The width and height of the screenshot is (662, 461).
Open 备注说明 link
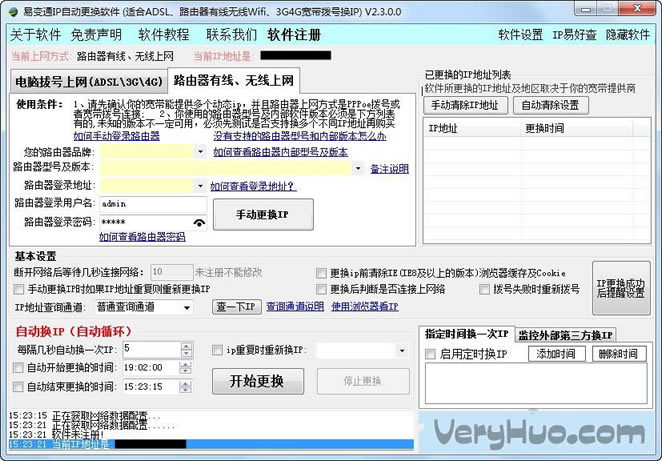389,169
